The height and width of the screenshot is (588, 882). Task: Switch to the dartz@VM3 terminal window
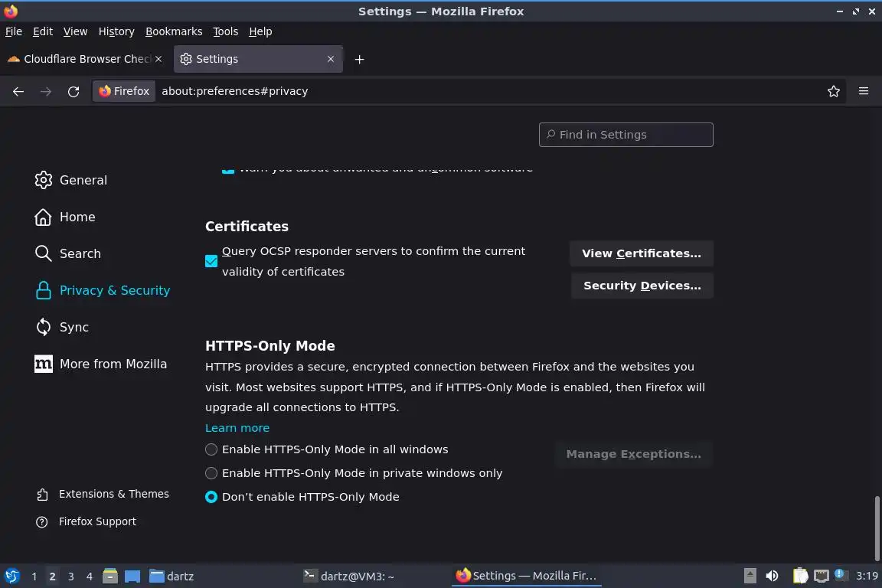[349, 577]
